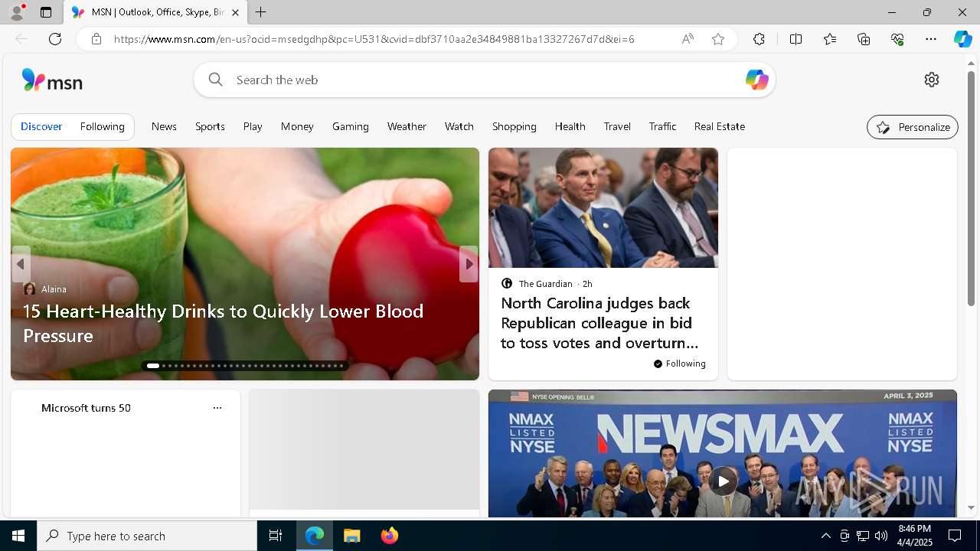Show next carousel story

[x=469, y=264]
